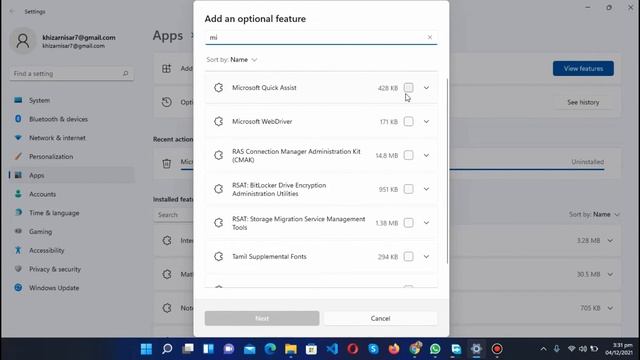Open the Mail app from taskbar

click(x=250, y=349)
